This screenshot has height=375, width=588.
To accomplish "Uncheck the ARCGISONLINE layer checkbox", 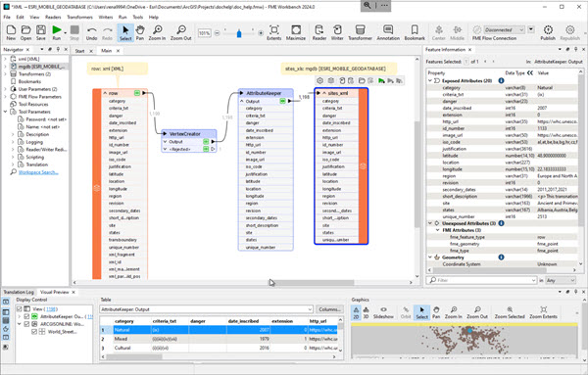I will (26, 324).
